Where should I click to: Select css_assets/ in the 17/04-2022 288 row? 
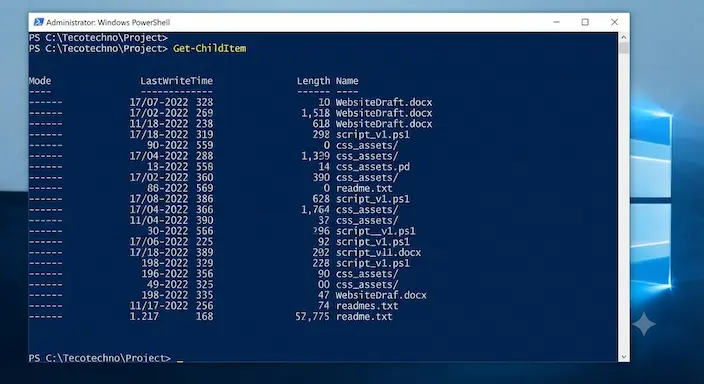click(367, 156)
